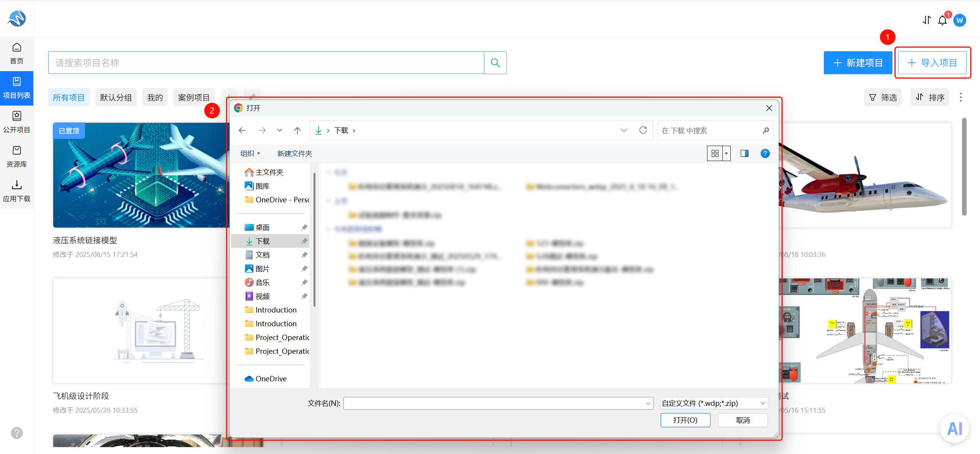980x454 pixels.
Task: Open file dialog help icon
Action: coord(765,153)
